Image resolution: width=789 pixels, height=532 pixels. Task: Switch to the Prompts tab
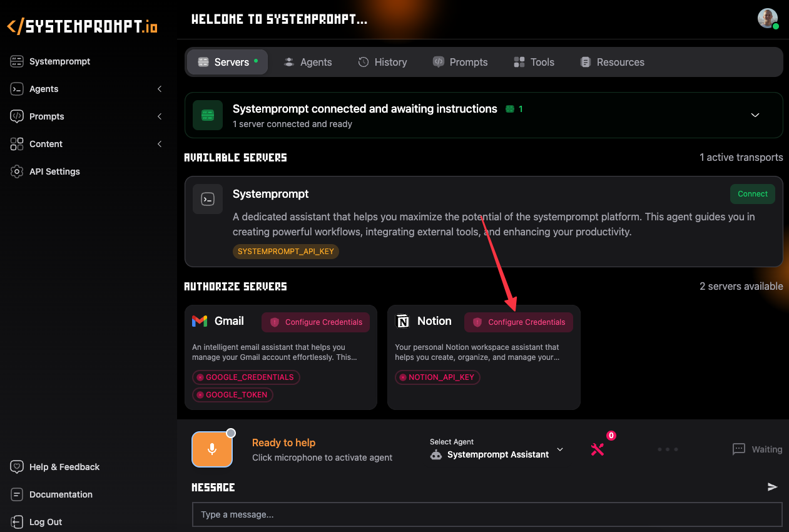pyautogui.click(x=460, y=62)
